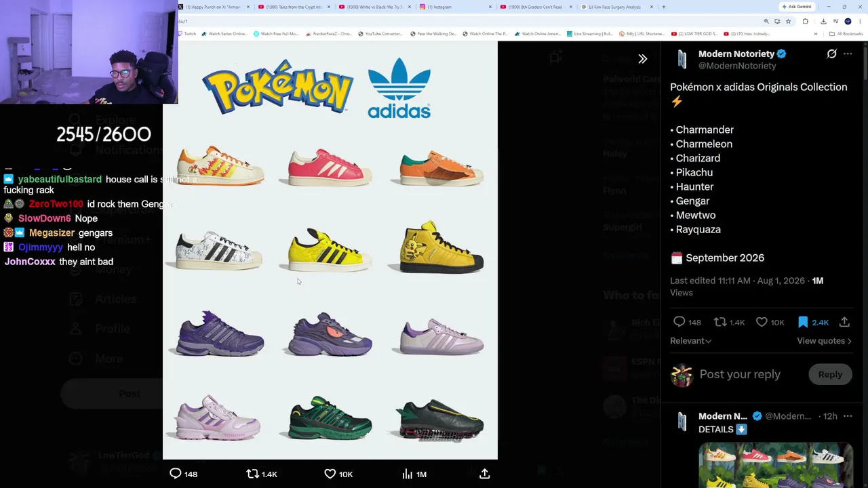Open more options on the DETAILS reply tweet
The height and width of the screenshot is (488, 868).
(x=848, y=416)
